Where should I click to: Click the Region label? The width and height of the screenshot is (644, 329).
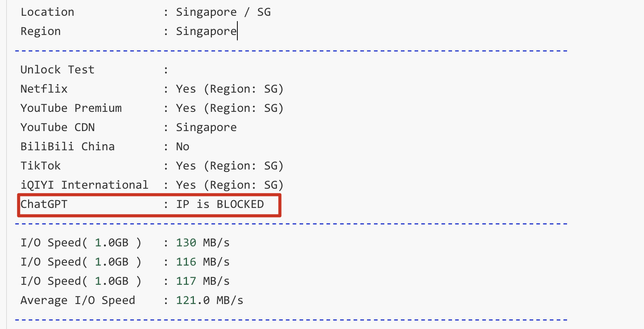(40, 32)
